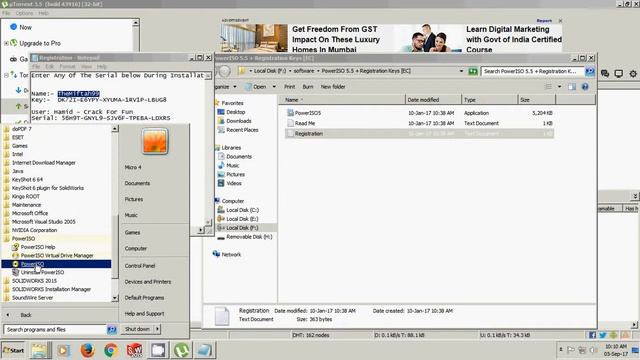Click the Explorer search magnifier icon
Screen dimensions: 640x360
[x=589, y=71]
